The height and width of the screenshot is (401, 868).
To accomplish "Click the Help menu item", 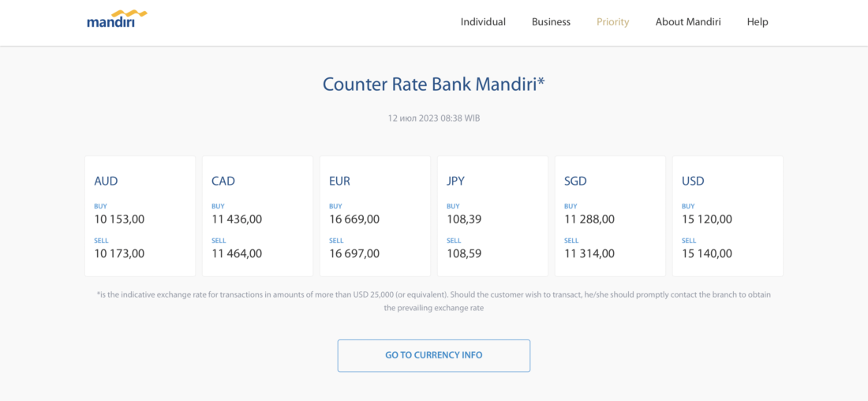I will tap(758, 22).
